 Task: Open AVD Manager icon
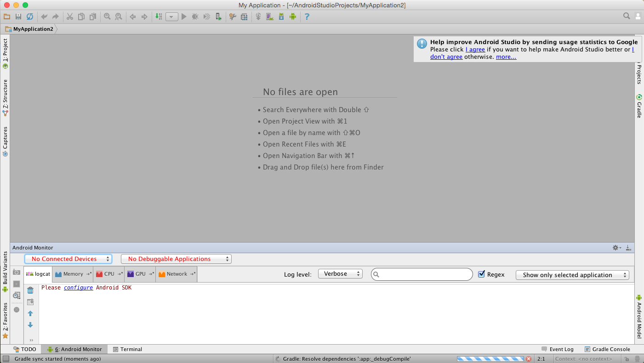click(x=270, y=17)
